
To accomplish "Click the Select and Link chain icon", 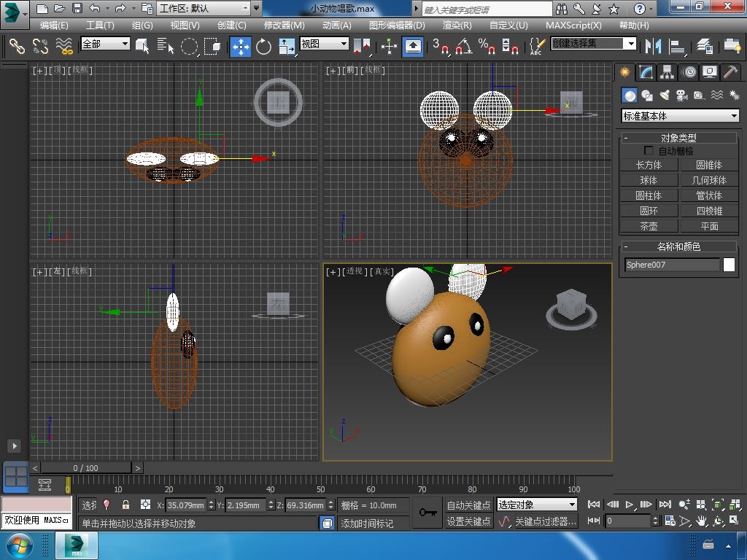I will (x=16, y=47).
